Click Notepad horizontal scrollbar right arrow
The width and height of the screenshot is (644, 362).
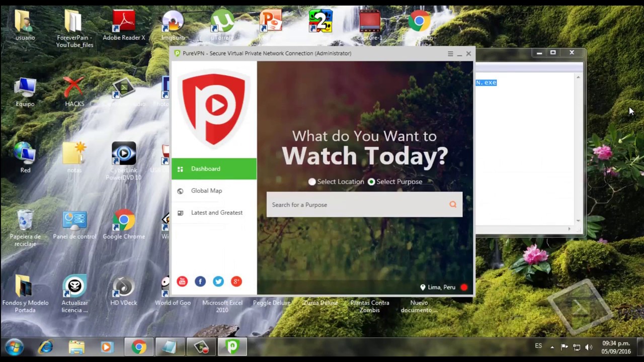tap(570, 229)
